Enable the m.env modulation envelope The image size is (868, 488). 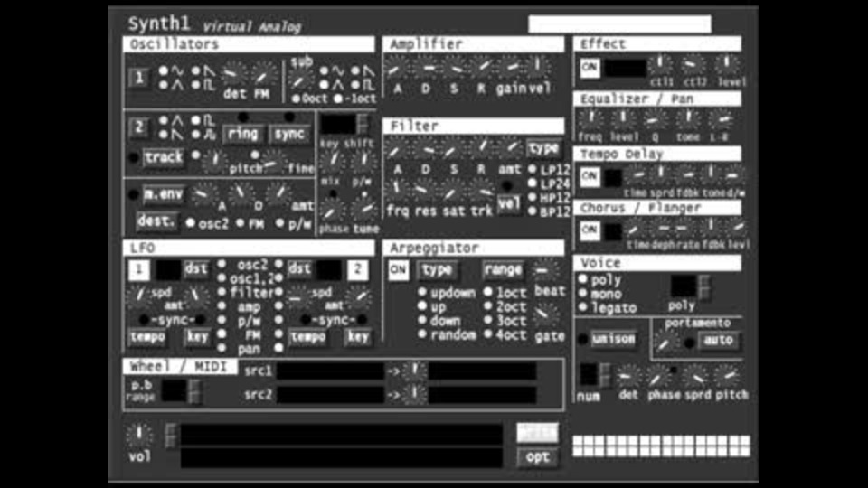tap(163, 195)
